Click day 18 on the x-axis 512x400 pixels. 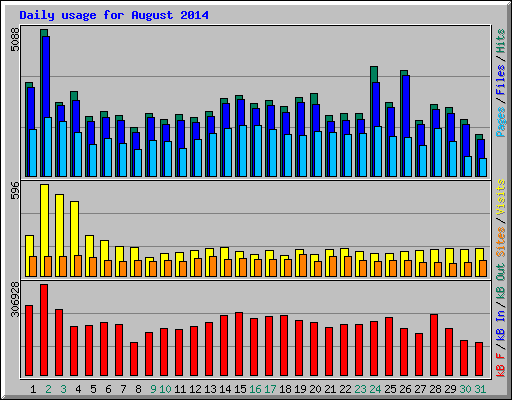[x=285, y=389]
